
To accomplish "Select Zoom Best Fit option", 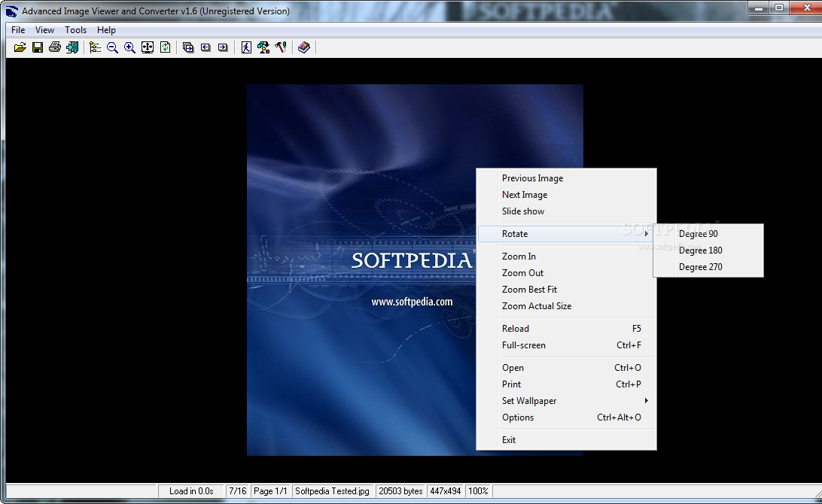I will tap(567, 289).
